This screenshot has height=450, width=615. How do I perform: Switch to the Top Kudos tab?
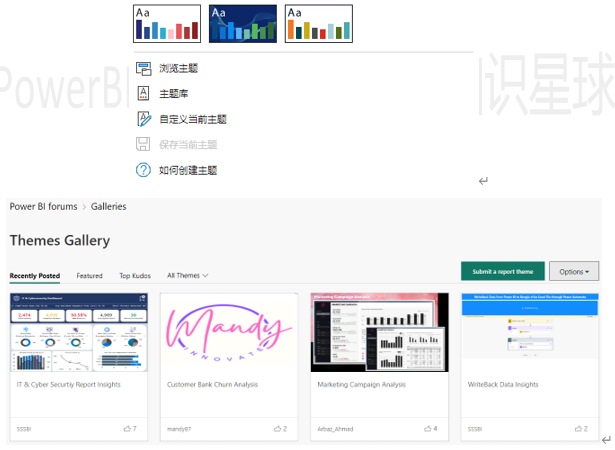pyautogui.click(x=135, y=276)
